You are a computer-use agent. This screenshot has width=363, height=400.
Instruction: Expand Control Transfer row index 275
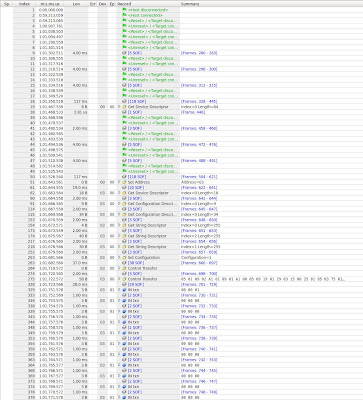coord(119,279)
